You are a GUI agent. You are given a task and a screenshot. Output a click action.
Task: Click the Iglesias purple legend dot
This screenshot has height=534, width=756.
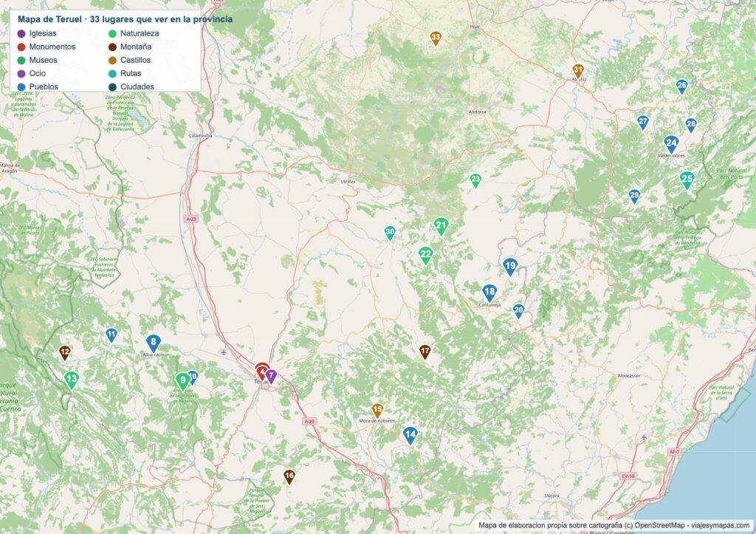pos(21,34)
